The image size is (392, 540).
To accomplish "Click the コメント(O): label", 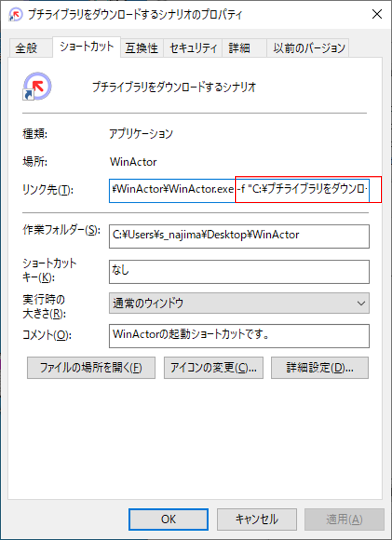I will point(47,335).
